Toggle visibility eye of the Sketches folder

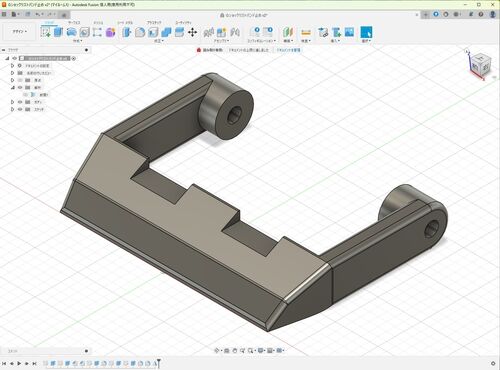click(x=20, y=109)
